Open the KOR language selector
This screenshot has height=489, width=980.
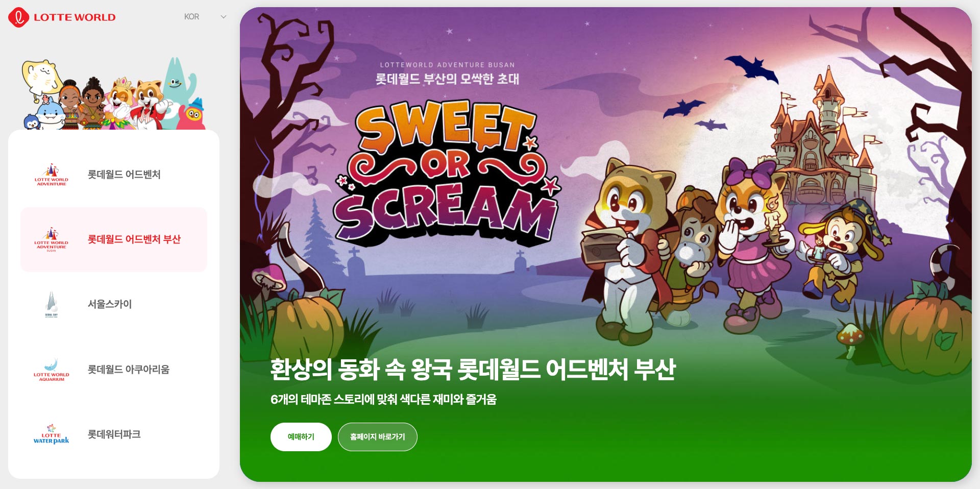[x=205, y=17]
